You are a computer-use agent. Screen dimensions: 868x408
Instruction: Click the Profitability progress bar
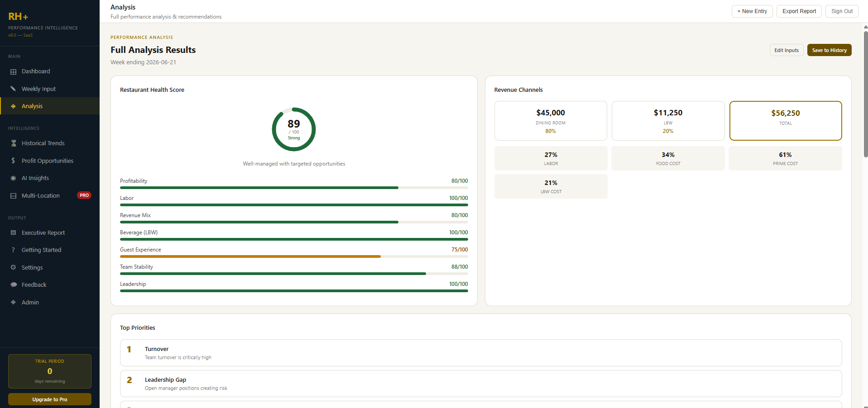pyautogui.click(x=294, y=188)
